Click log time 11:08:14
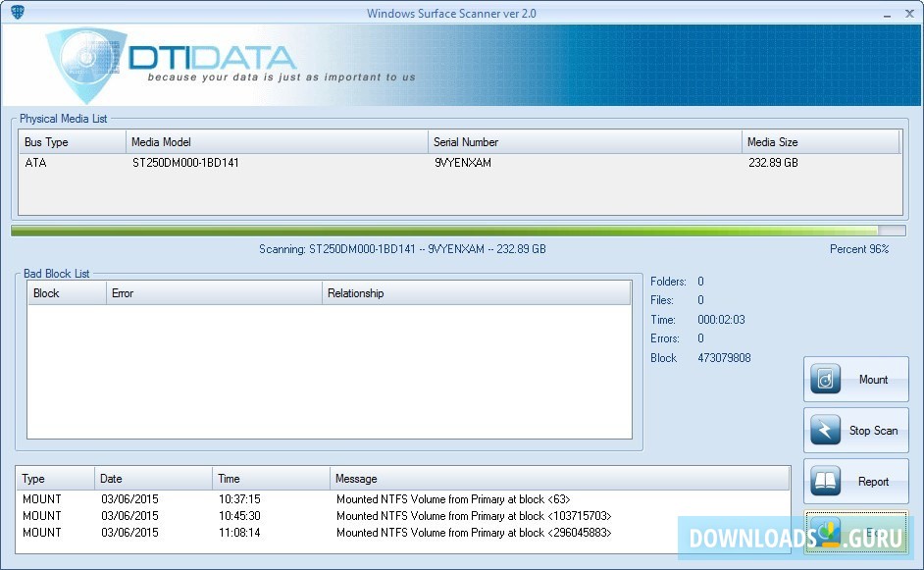 (x=239, y=533)
